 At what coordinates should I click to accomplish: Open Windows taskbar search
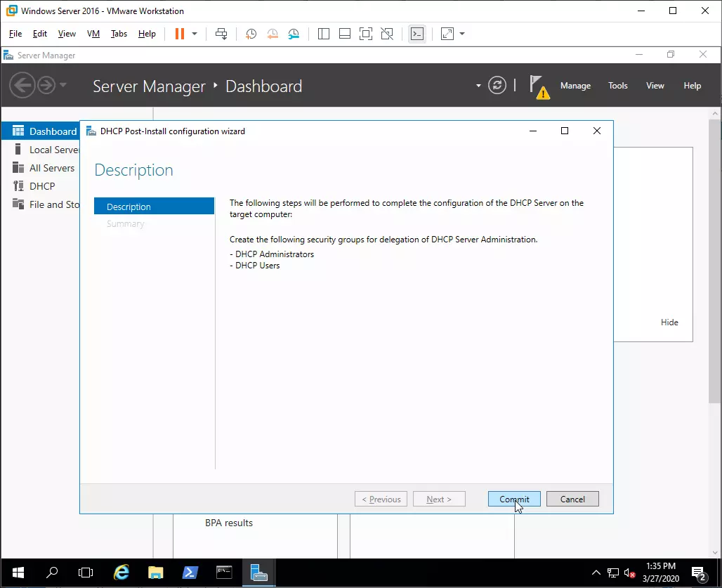tap(52, 573)
